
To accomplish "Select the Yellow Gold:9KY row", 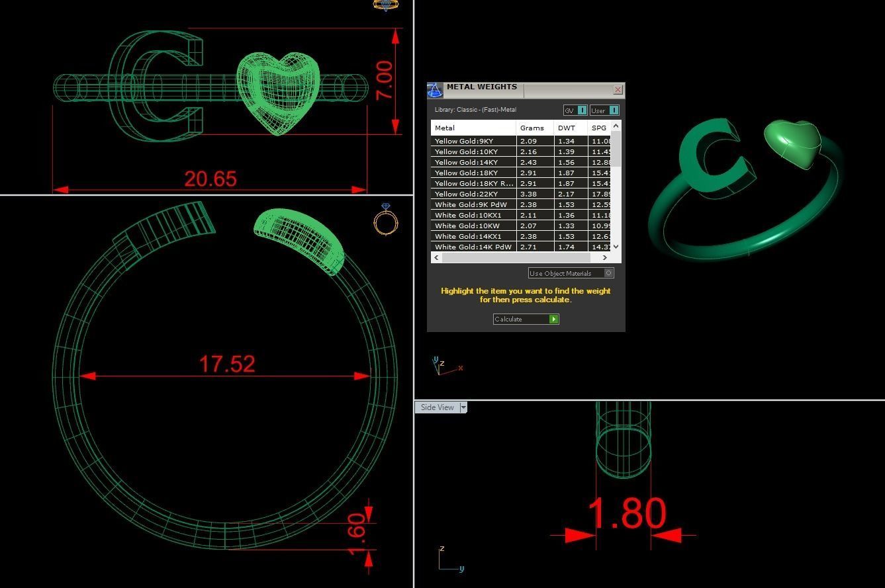I will [521, 141].
